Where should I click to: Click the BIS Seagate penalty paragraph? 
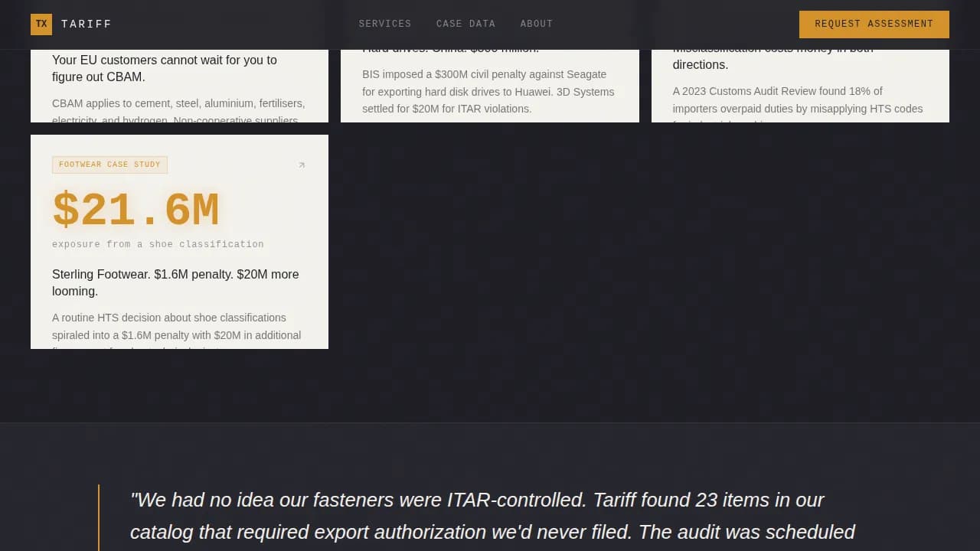click(x=488, y=91)
